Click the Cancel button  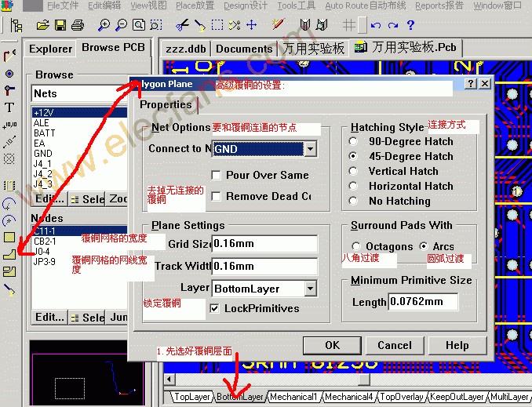coord(394,345)
